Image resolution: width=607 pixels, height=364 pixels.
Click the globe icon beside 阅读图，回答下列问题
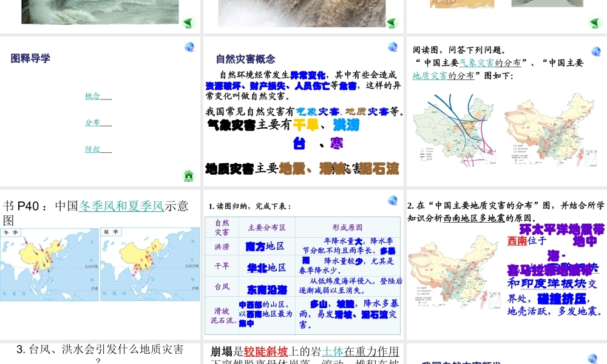coord(596,51)
